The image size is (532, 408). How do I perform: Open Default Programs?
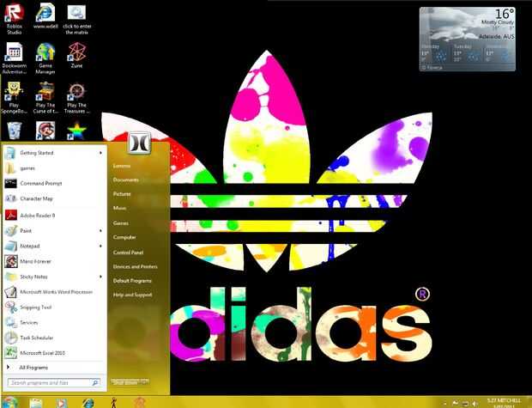132,281
